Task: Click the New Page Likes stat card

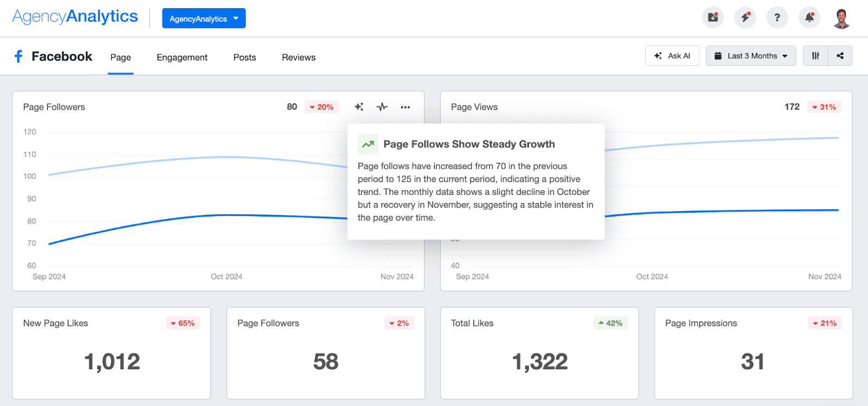Action: pos(112,353)
